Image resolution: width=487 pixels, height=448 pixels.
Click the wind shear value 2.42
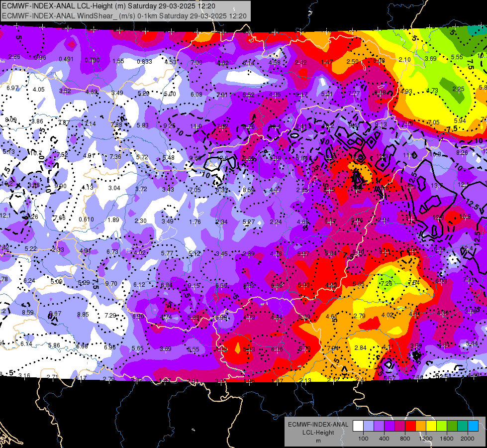tap(300, 63)
